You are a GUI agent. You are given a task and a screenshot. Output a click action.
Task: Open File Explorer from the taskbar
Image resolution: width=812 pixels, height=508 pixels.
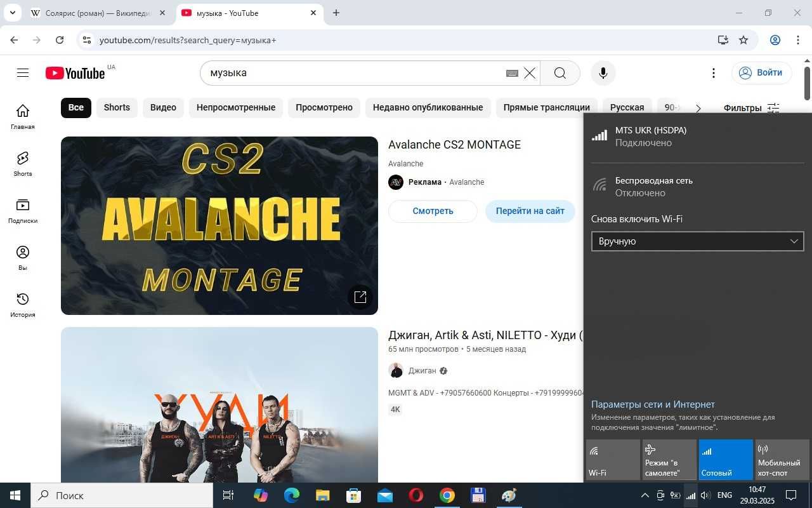(x=323, y=495)
